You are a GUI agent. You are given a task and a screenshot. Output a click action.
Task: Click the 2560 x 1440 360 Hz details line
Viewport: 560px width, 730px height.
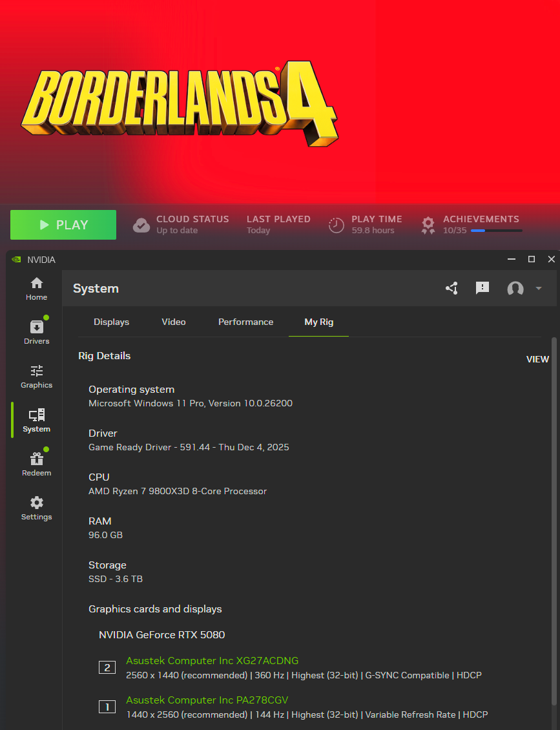304,676
